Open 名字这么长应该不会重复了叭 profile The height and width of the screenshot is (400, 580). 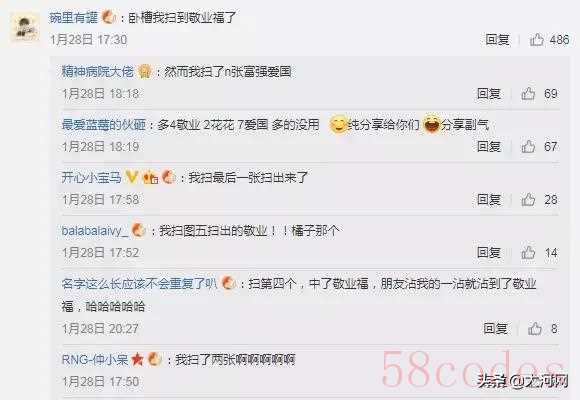click(x=139, y=284)
